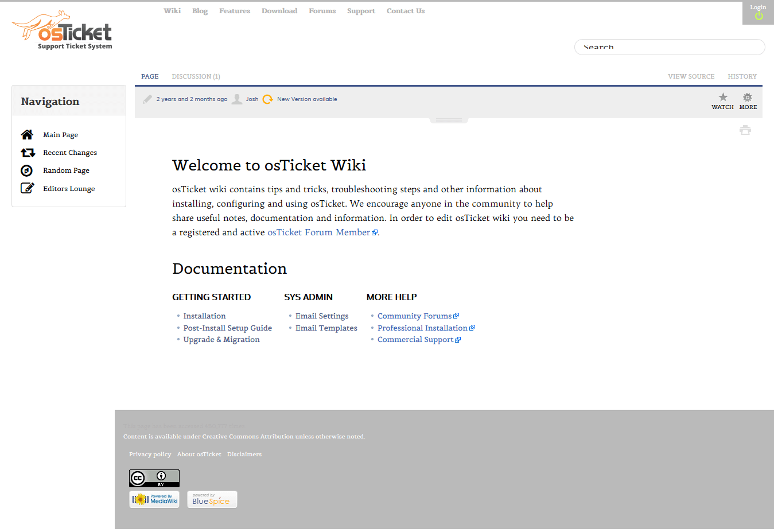Click the Watch label in the info bar
This screenshot has width=774, height=532.
click(x=722, y=107)
